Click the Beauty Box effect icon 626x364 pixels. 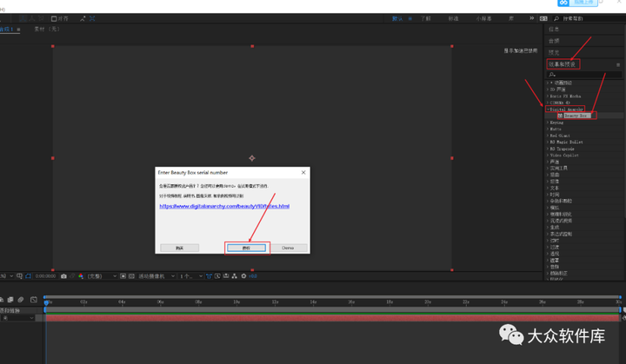tap(560, 116)
